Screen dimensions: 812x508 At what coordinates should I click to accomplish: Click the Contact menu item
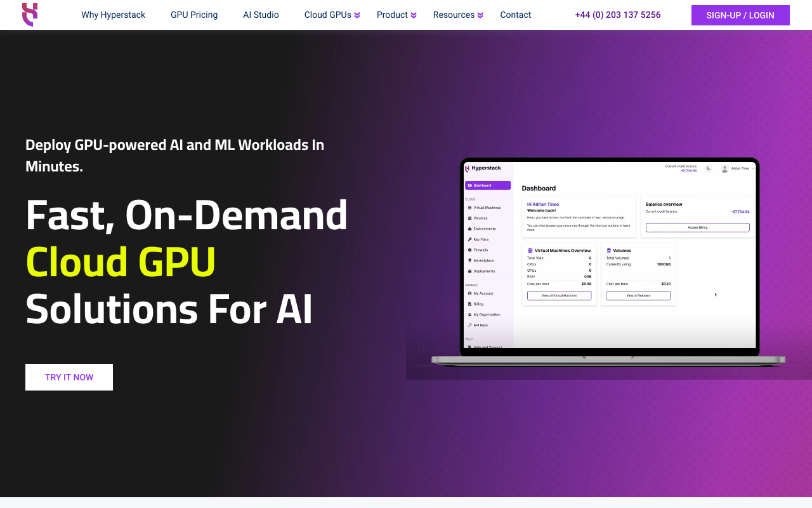point(516,15)
